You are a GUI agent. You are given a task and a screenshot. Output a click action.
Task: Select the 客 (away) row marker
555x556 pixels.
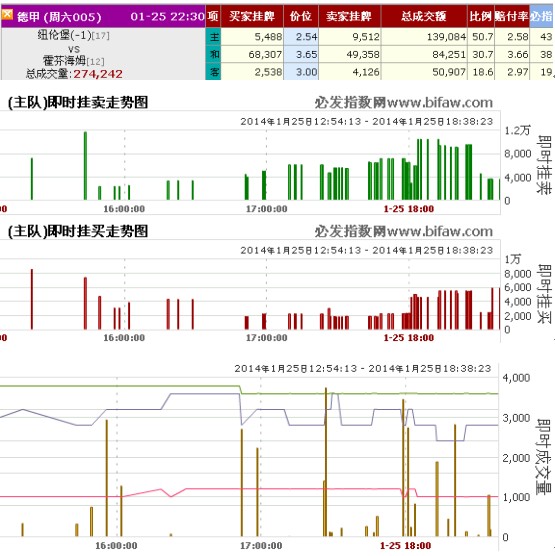pos(213,72)
